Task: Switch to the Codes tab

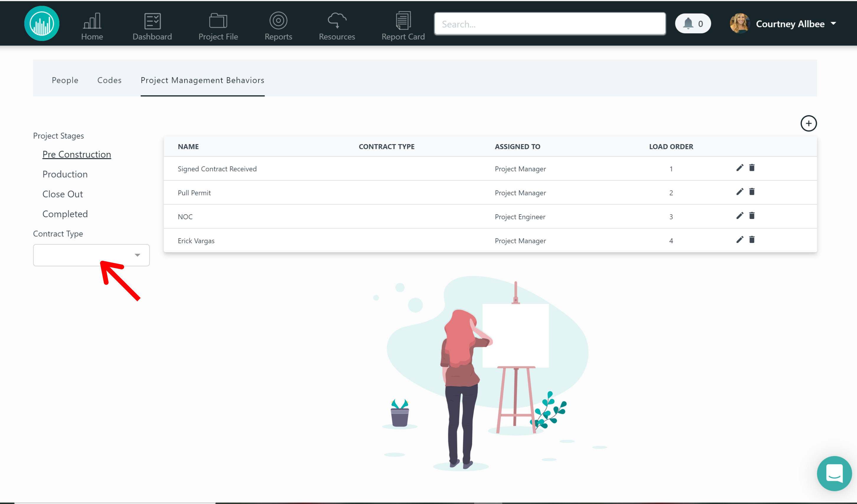Action: point(109,80)
